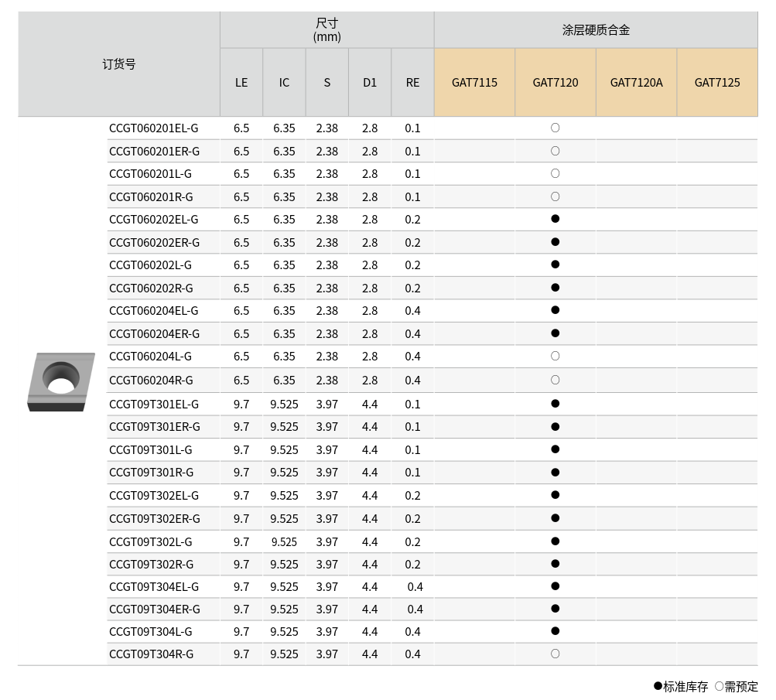Click the RE dimension column header
The image size is (776, 700).
[412, 82]
